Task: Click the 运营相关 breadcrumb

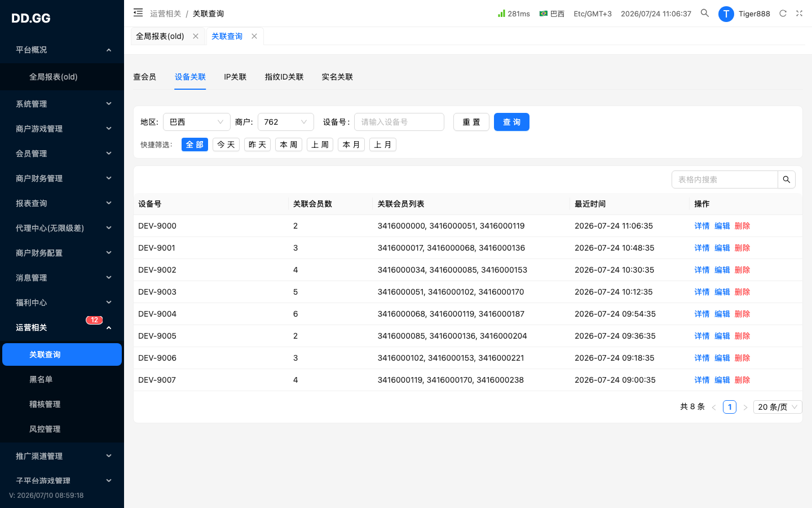Action: (166, 14)
